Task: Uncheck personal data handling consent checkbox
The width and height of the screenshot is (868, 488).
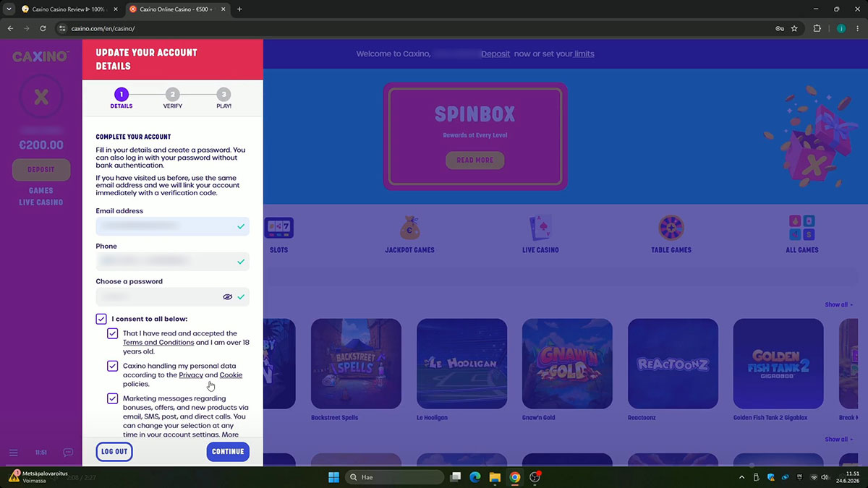Action: [x=112, y=366]
